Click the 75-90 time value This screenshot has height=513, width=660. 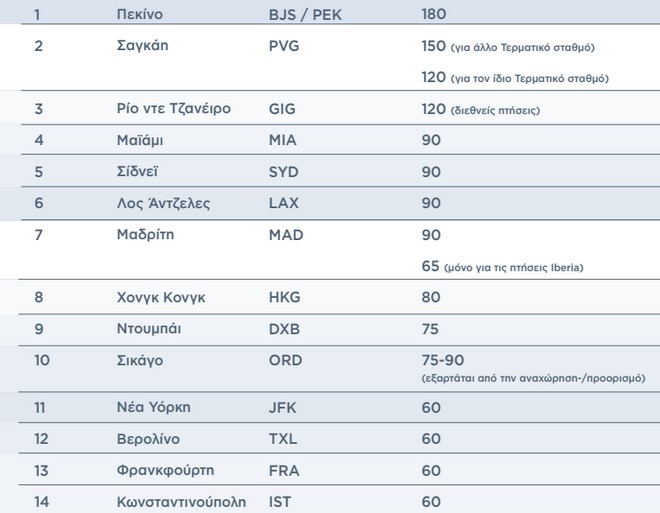tap(444, 360)
